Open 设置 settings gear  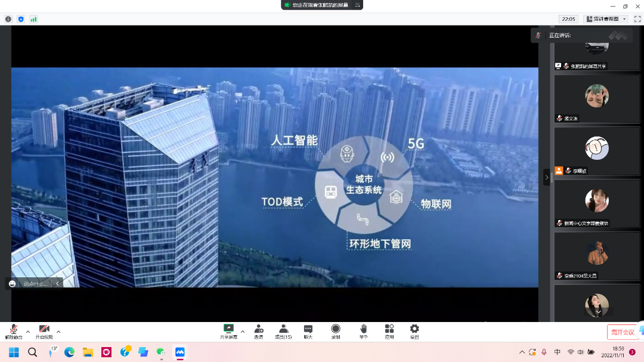(414, 331)
